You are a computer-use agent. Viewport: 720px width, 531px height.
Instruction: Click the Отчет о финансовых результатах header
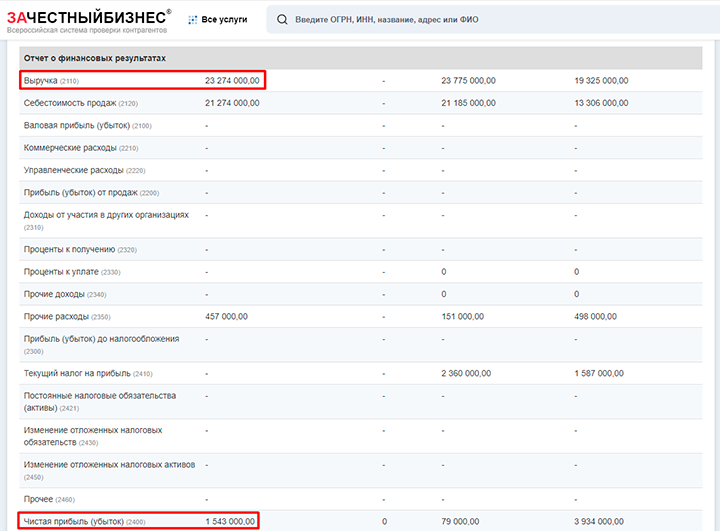click(x=95, y=58)
